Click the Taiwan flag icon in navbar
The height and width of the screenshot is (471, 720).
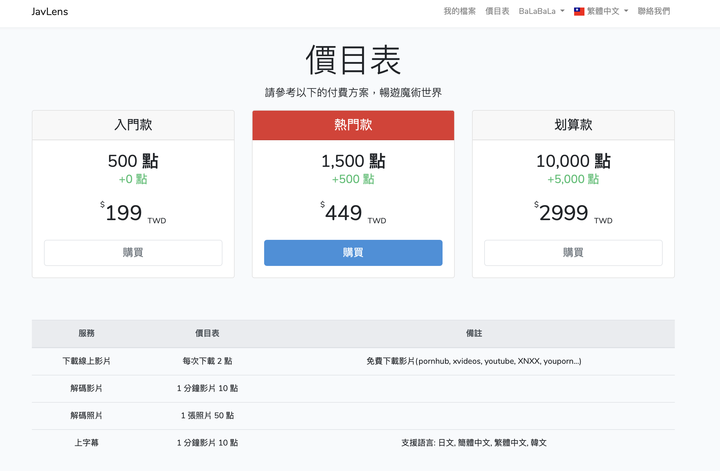pos(579,12)
